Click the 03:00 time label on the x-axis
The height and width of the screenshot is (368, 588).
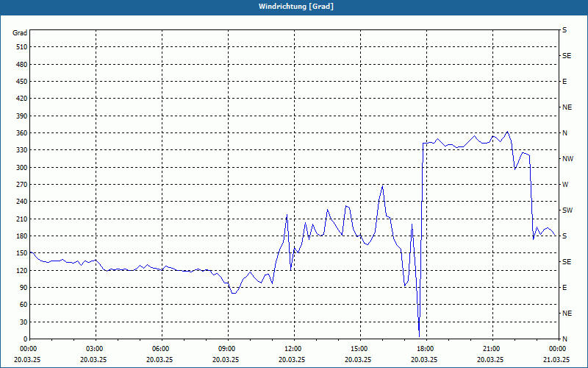(x=96, y=348)
